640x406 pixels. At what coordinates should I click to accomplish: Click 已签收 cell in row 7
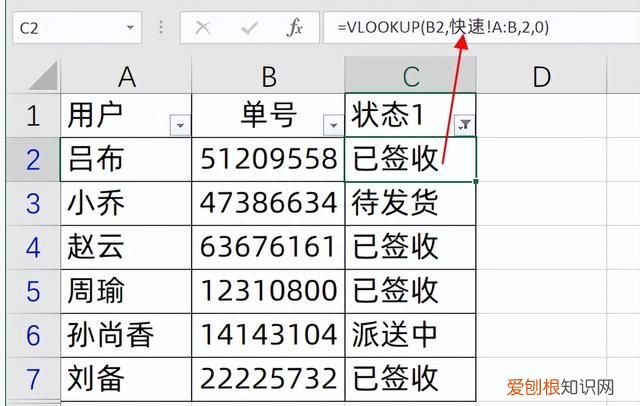tap(411, 379)
